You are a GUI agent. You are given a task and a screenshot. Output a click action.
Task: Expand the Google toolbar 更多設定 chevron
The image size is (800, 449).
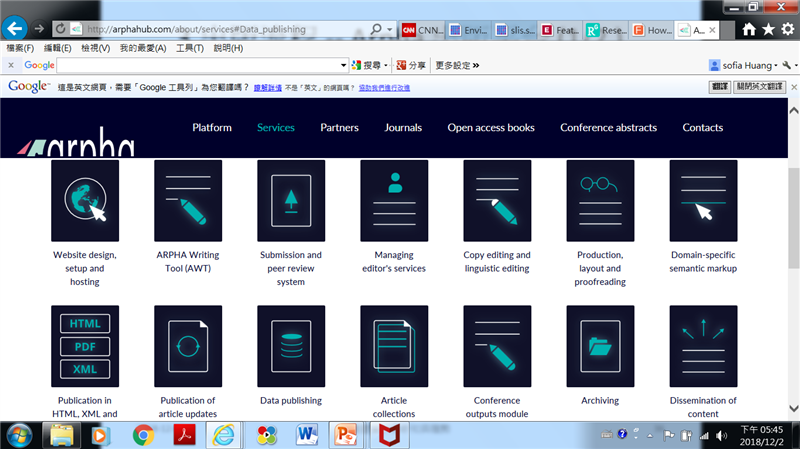pos(475,66)
